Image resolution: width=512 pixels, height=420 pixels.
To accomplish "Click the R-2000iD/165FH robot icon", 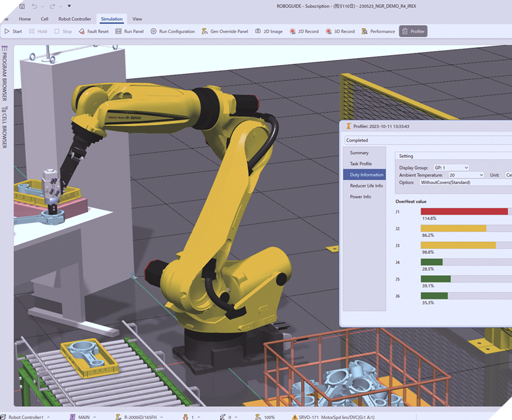I will pos(119,417).
